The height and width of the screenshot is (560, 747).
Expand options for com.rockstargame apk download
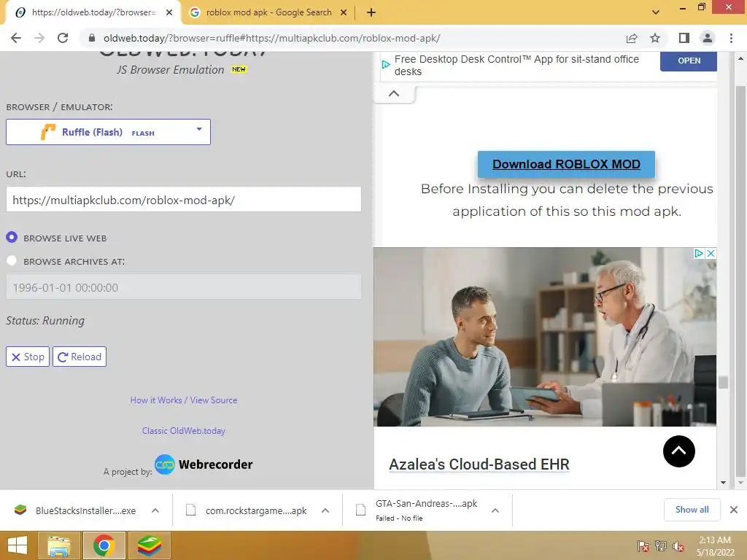pos(325,510)
